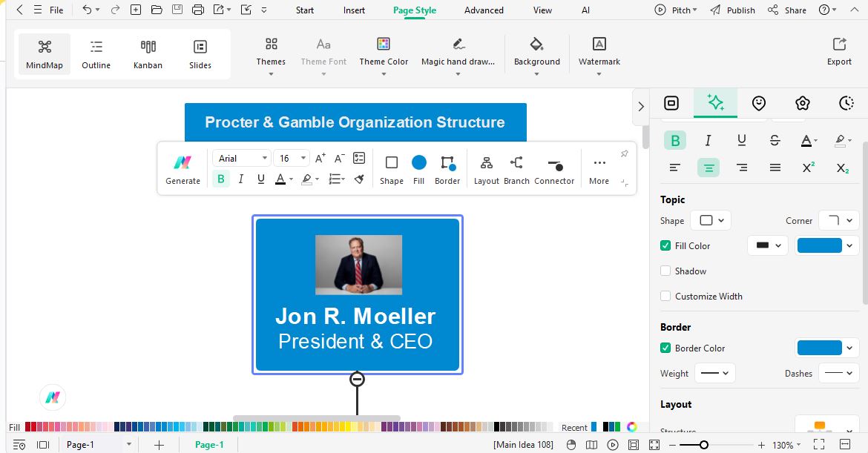The height and width of the screenshot is (453, 868).
Task: Uncheck the Border Color checkbox
Action: click(665, 348)
